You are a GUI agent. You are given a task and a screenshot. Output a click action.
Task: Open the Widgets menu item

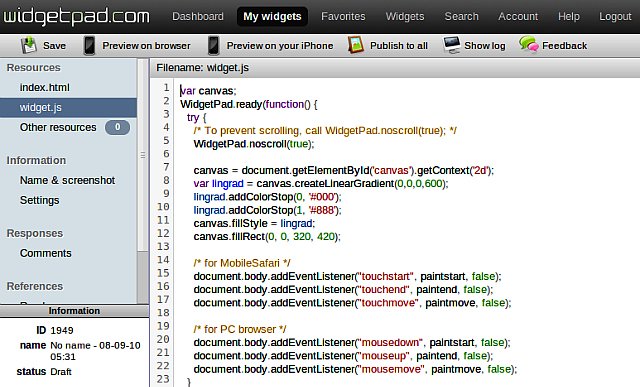coord(405,16)
